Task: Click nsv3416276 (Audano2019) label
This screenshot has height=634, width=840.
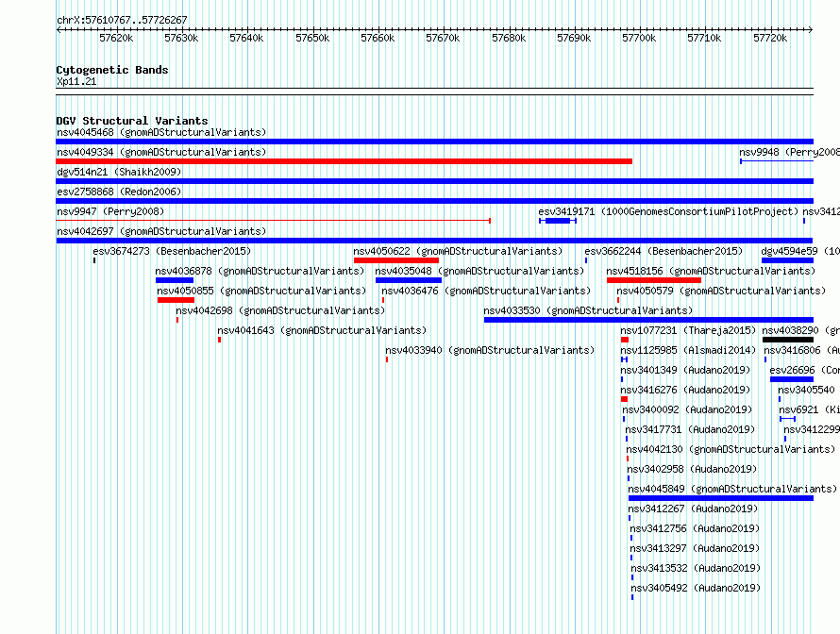Action: pyautogui.click(x=686, y=390)
